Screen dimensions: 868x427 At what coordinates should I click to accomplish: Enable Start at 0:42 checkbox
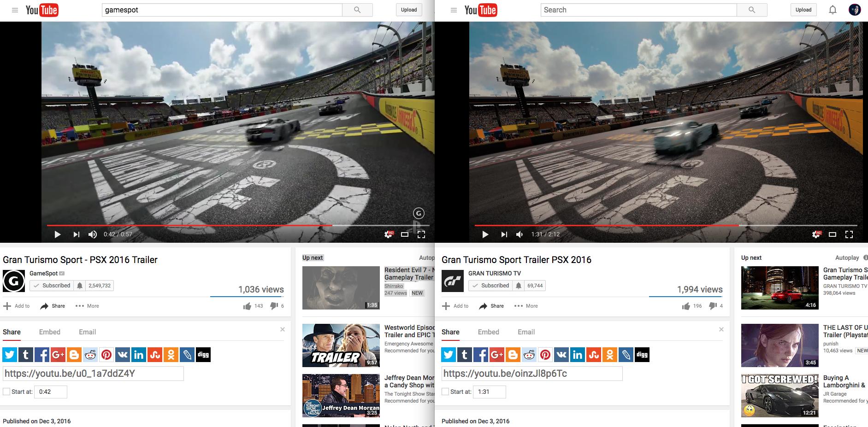pos(6,392)
